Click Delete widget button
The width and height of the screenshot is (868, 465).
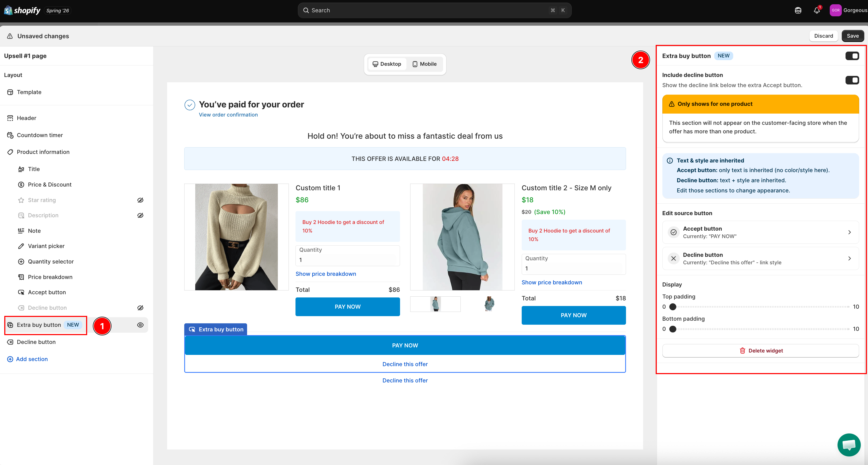click(760, 351)
